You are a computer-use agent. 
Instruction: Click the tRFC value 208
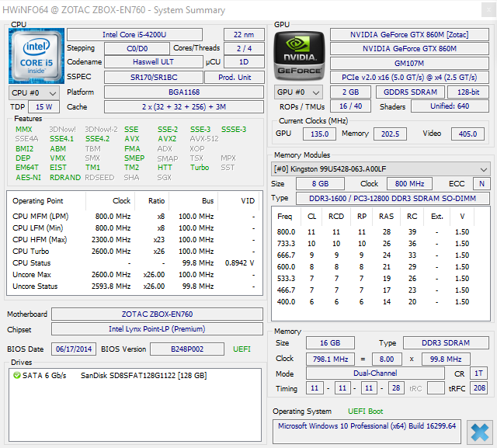(x=479, y=387)
